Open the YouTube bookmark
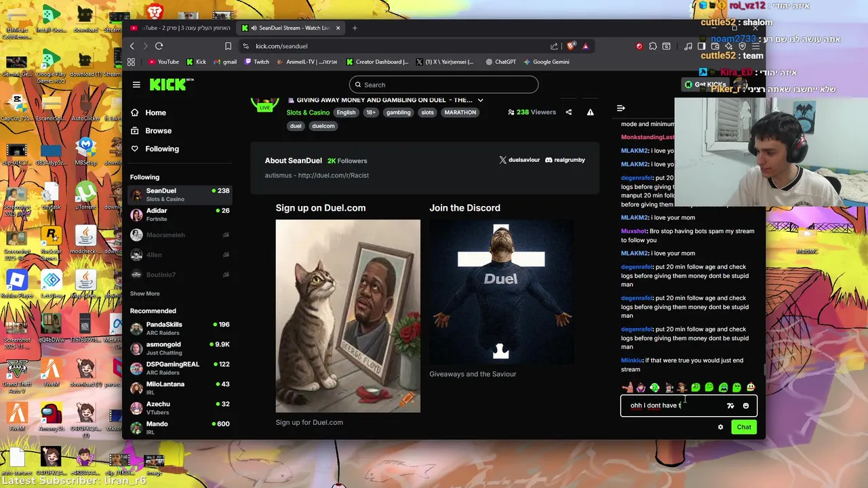The height and width of the screenshot is (488, 868). tap(163, 62)
